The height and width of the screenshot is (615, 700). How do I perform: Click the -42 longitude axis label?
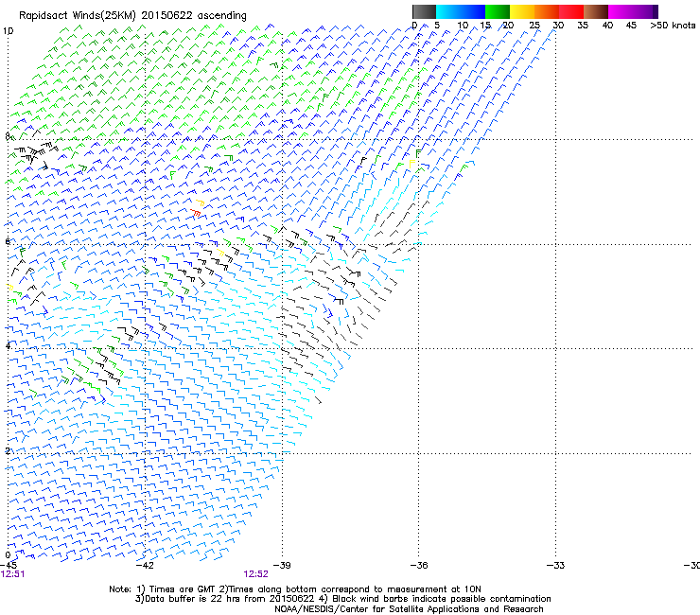[x=145, y=566]
